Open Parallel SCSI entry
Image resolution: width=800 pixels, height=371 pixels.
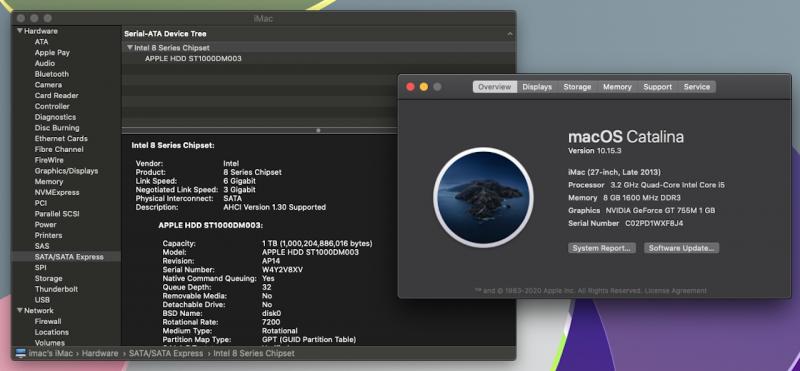point(57,214)
